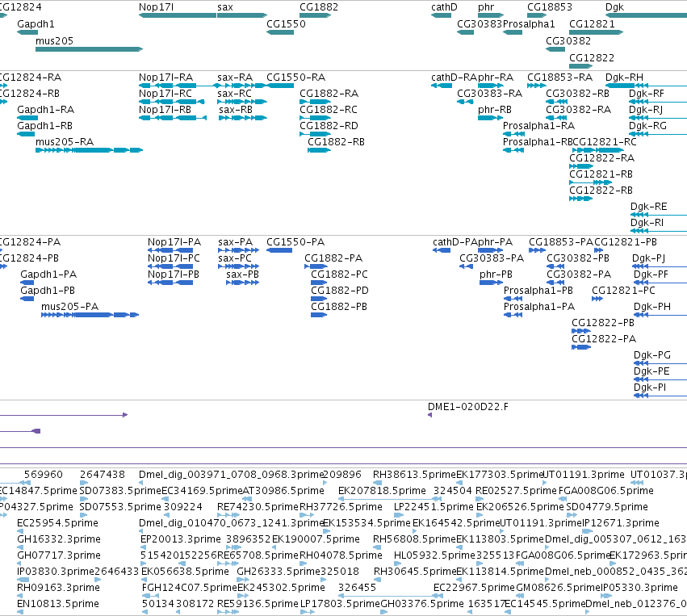Click the mus205 gene bar
Image resolution: width=687 pixels, height=616 pixels.
[x=89, y=49]
